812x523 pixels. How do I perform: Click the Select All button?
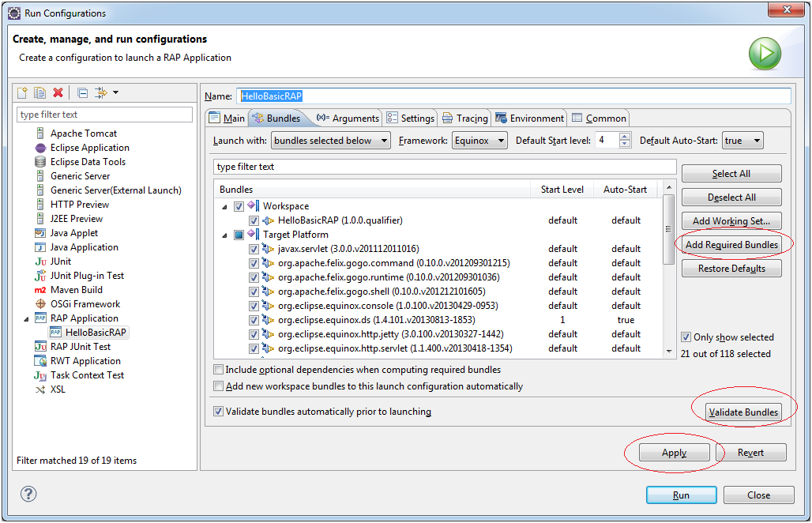(x=731, y=174)
